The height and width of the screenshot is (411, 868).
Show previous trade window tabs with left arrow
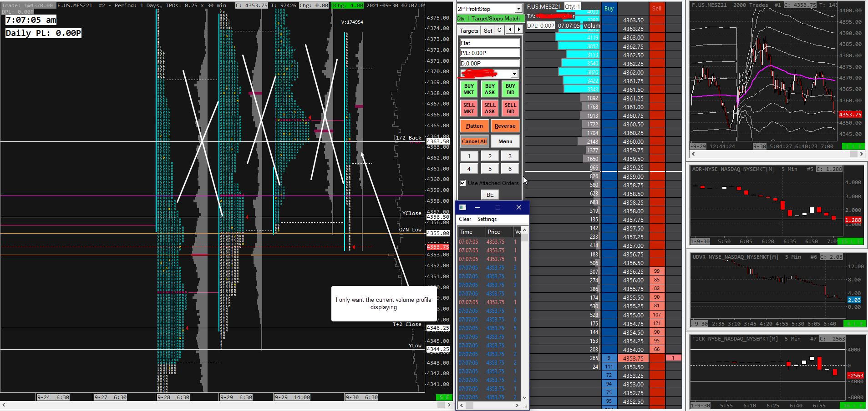[510, 30]
